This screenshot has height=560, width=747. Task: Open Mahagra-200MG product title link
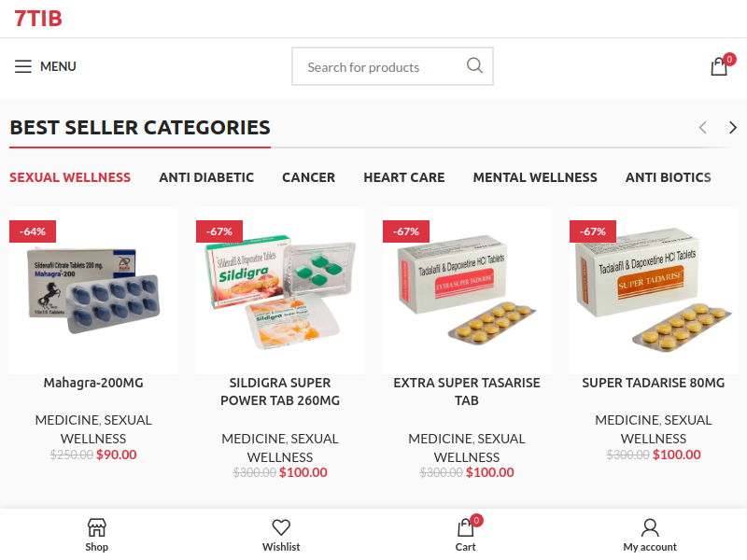point(93,383)
